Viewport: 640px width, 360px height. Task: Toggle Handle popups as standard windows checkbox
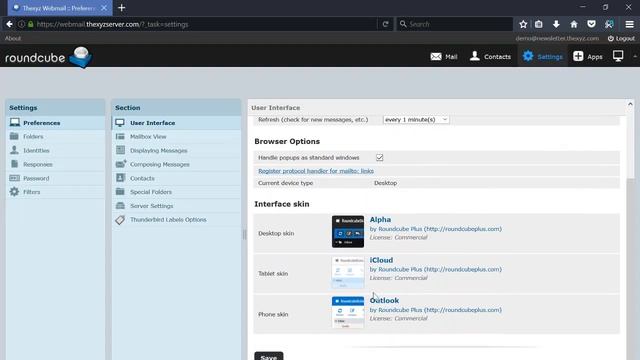[380, 157]
